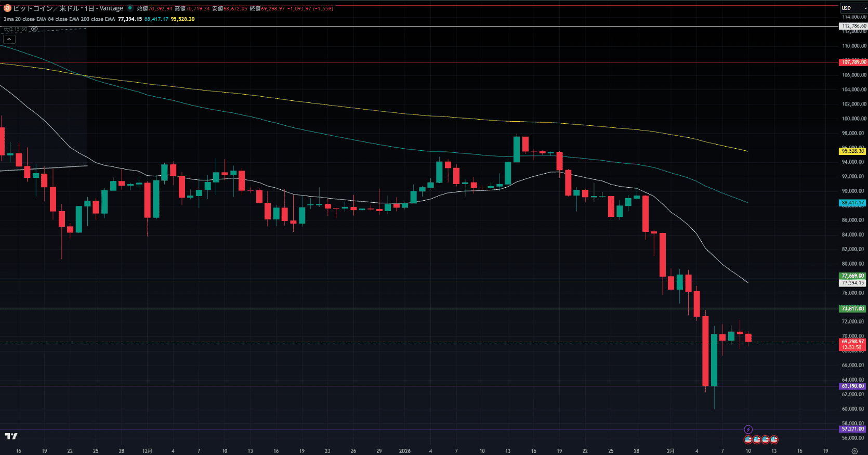Click the Bitcoin symbol logo icon
This screenshot has height=455, width=868.
pos(7,8)
